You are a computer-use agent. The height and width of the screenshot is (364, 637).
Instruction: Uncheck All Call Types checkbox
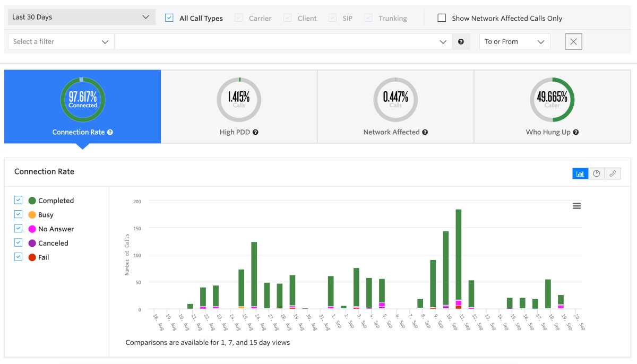coord(169,18)
